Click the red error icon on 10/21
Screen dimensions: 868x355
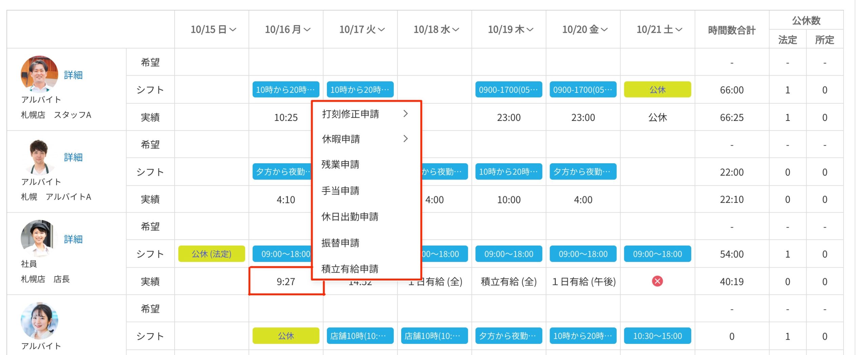pyautogui.click(x=657, y=281)
